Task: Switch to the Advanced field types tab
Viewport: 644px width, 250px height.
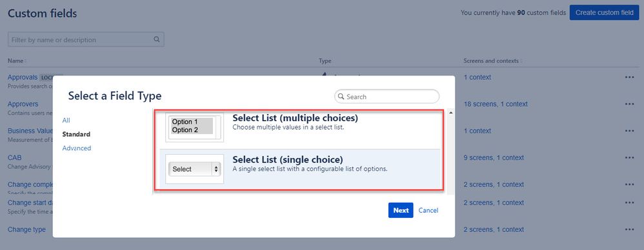Action: point(76,148)
